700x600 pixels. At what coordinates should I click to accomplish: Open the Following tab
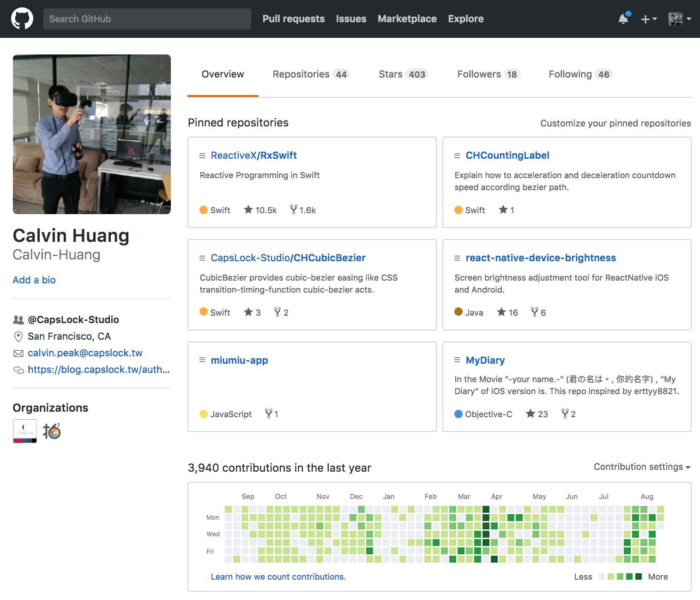pyautogui.click(x=580, y=74)
